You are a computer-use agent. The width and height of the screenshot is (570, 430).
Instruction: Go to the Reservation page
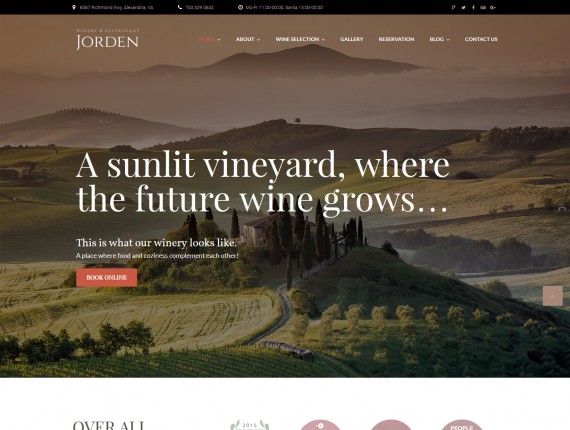(x=396, y=39)
